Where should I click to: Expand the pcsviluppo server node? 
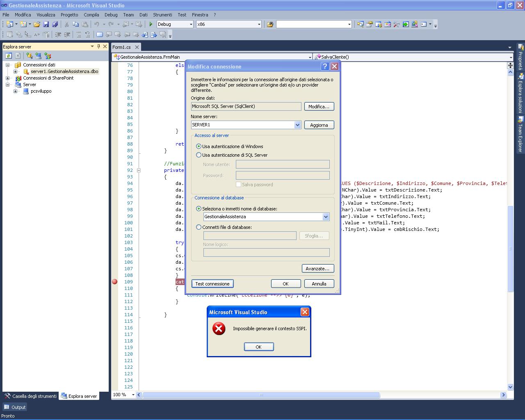tap(15, 91)
